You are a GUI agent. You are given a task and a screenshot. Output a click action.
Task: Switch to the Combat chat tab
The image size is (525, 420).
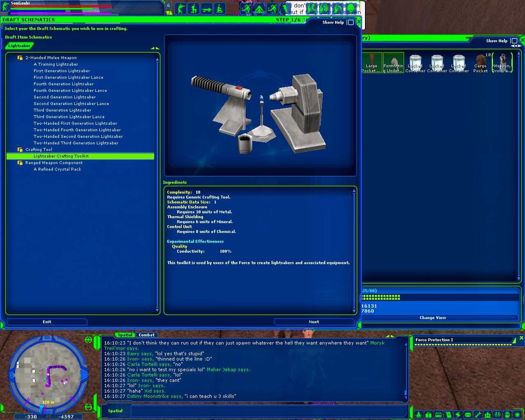(147, 335)
